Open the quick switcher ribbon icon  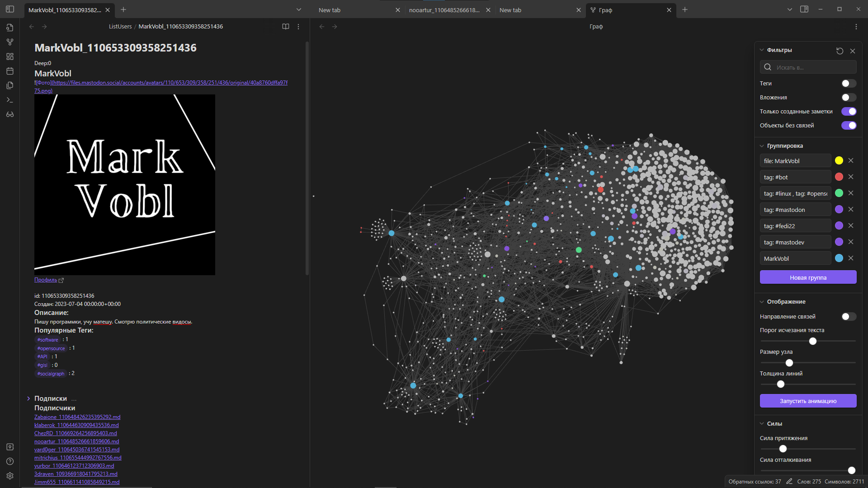coord(10,28)
